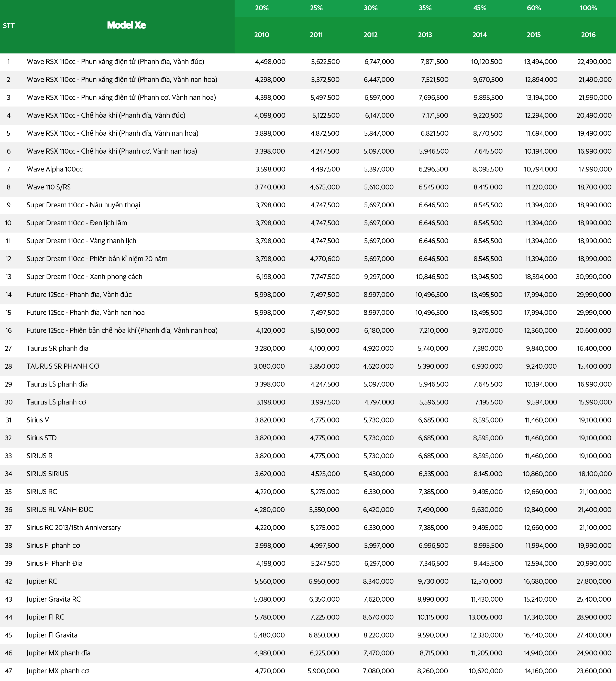The width and height of the screenshot is (616, 681).
Task: Click Sirius RC 2013/15th Anniversary row
Action: pos(74,527)
